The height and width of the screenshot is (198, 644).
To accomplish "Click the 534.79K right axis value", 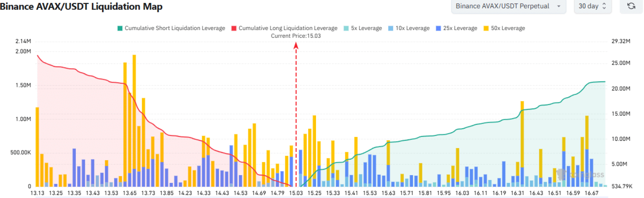I will tap(622, 186).
